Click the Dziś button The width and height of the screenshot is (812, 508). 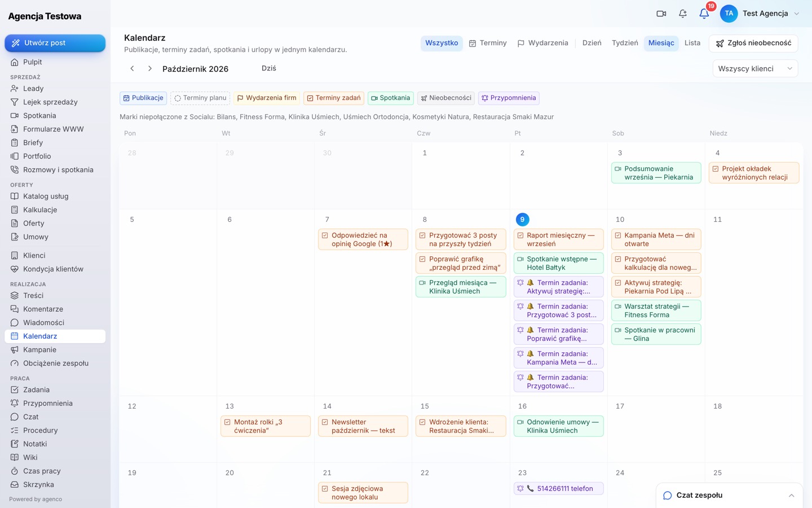point(269,68)
